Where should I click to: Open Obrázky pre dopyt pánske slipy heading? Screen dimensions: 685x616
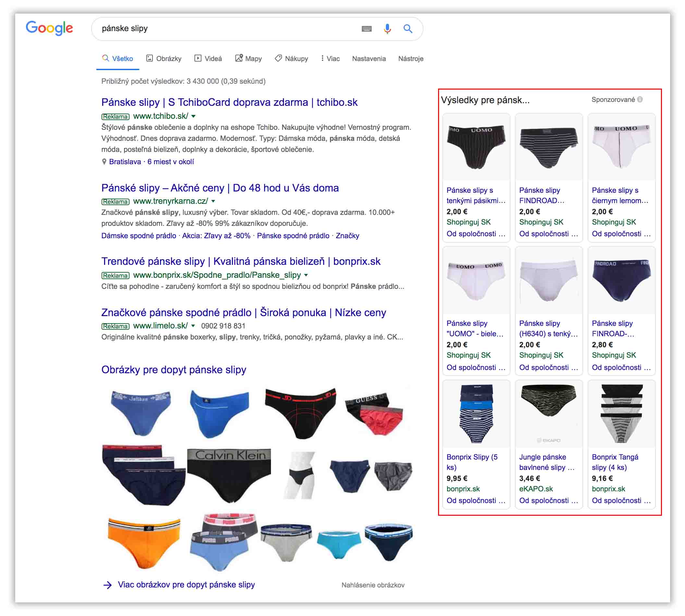point(174,370)
